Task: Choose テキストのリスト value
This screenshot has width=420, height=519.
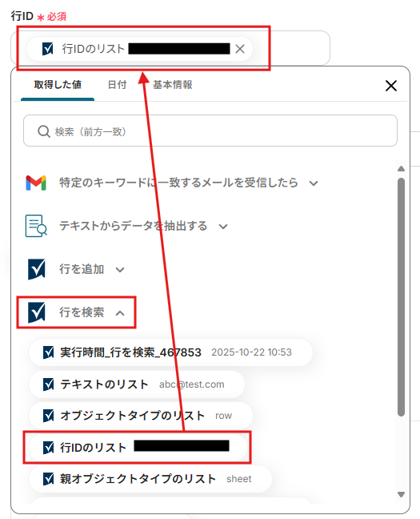Action: [137, 384]
